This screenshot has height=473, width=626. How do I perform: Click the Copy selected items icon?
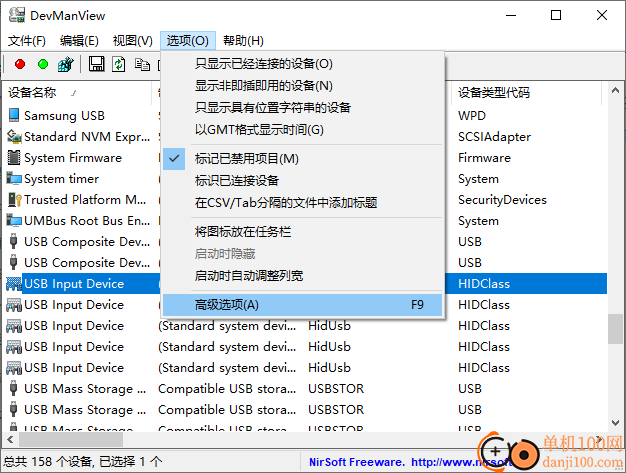[142, 64]
